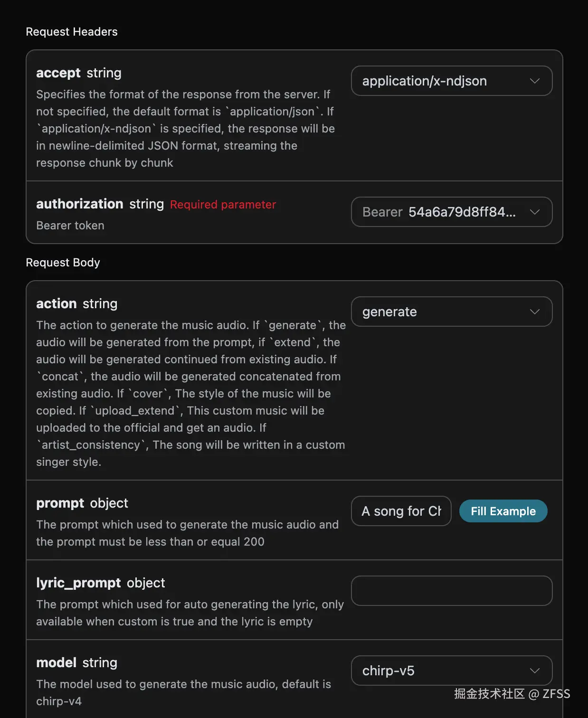Expand the authorization Bearer token dropdown
This screenshot has width=588, height=718.
(442, 212)
